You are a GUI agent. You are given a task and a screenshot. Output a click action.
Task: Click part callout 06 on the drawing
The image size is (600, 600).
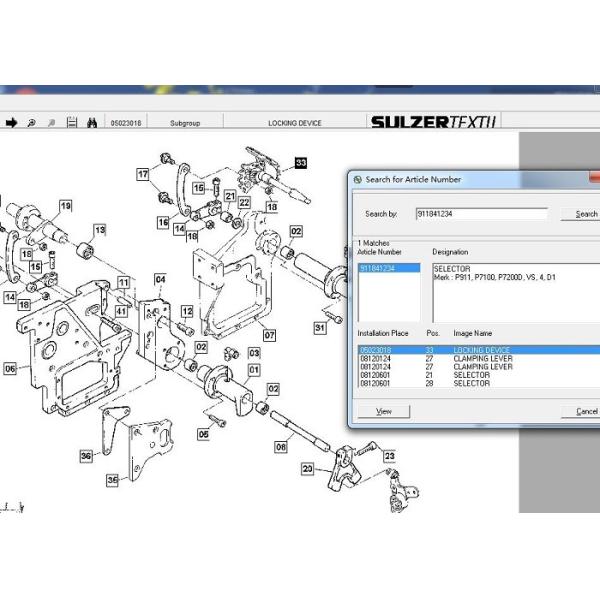(x=10, y=368)
